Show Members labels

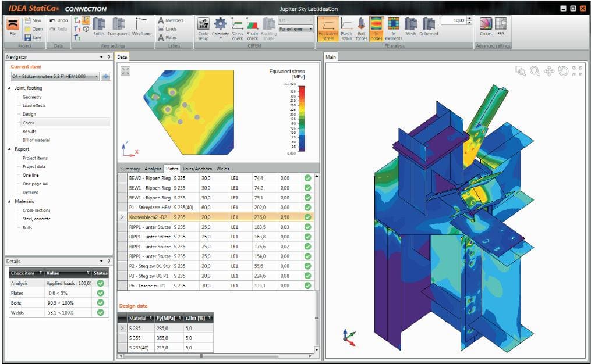(x=171, y=20)
